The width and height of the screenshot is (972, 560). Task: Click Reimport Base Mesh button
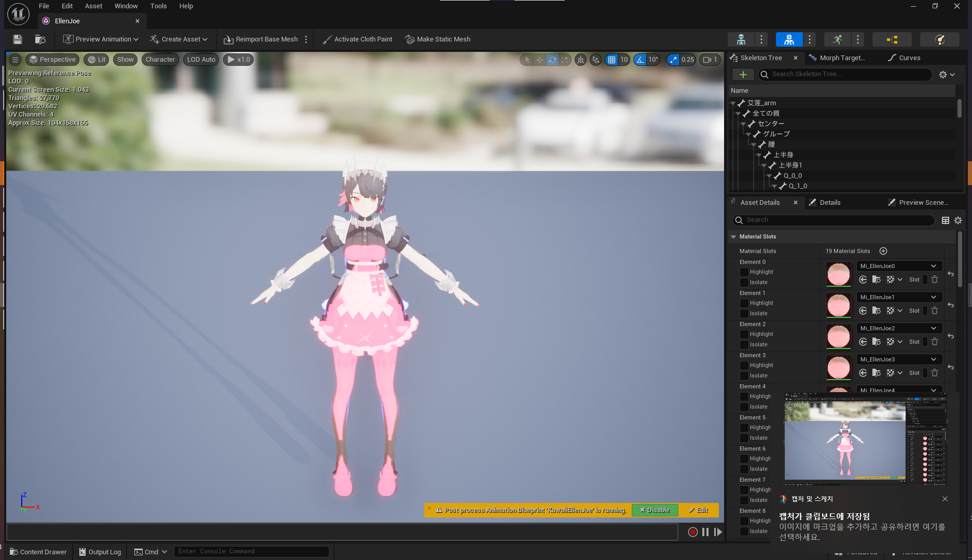261,39
